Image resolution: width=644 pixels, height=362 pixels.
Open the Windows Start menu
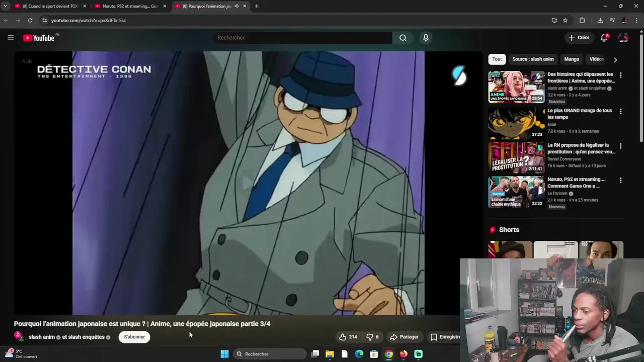click(x=224, y=354)
